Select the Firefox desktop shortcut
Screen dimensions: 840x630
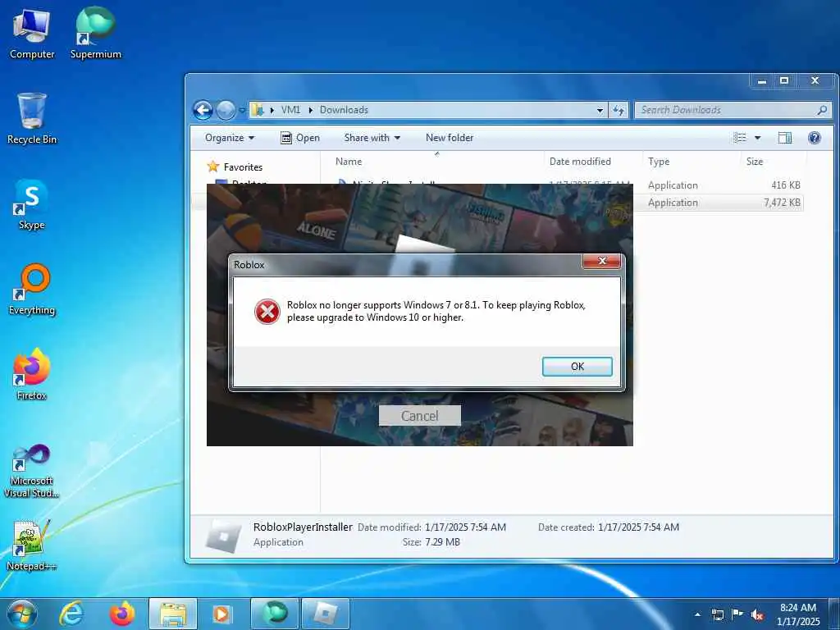(x=32, y=374)
